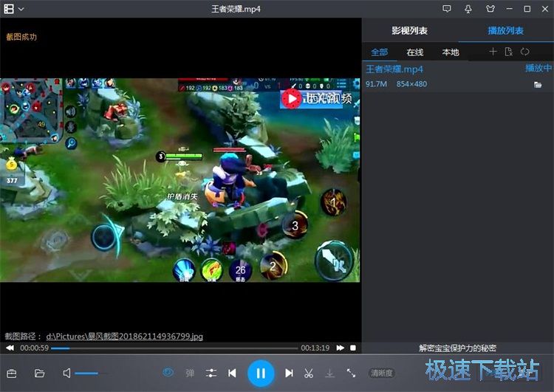
Task: Skip to the next video
Action: click(289, 374)
